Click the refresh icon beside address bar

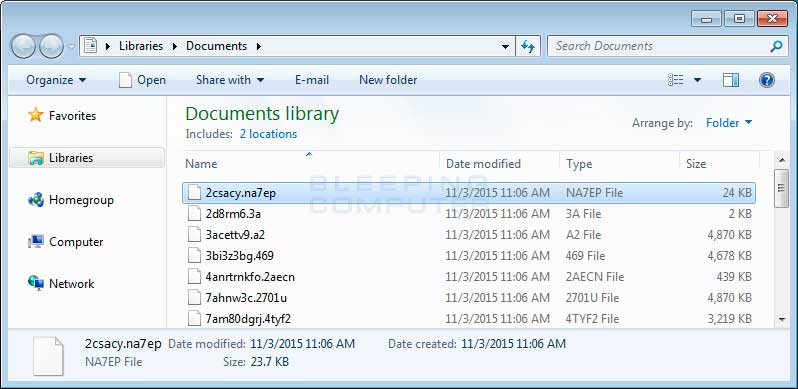pos(528,46)
